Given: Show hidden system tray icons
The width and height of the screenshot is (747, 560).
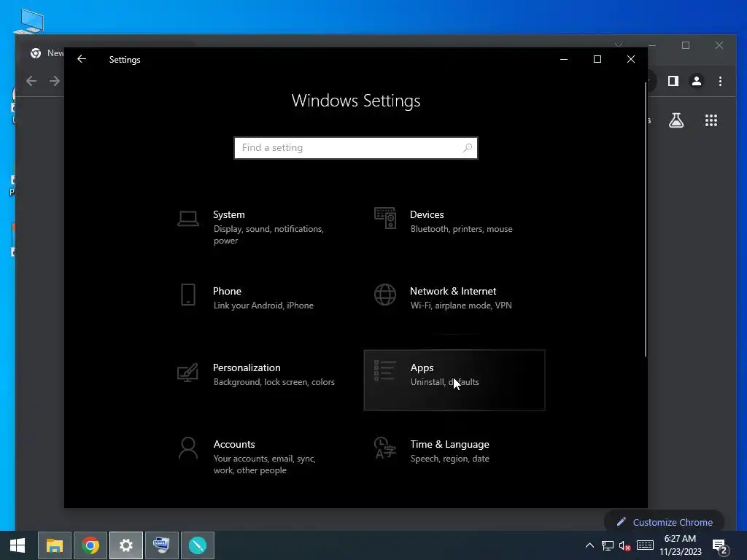Looking at the screenshot, I should pos(589,545).
